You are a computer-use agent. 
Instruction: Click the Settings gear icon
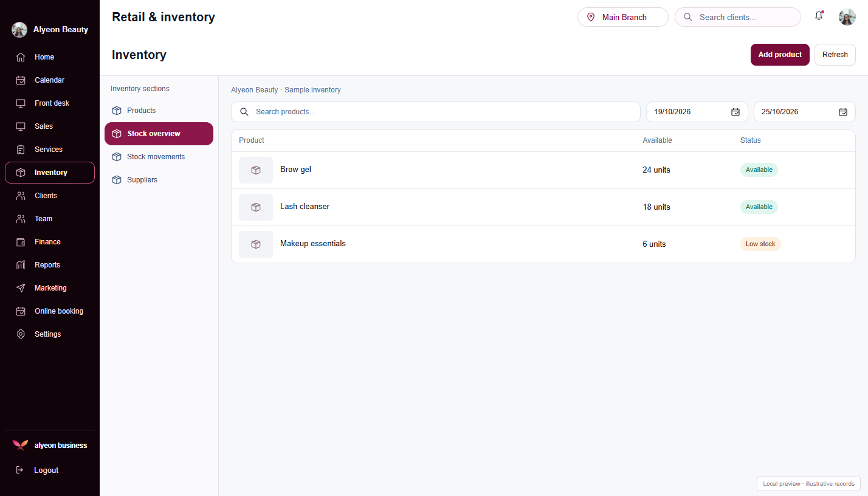[x=21, y=334]
